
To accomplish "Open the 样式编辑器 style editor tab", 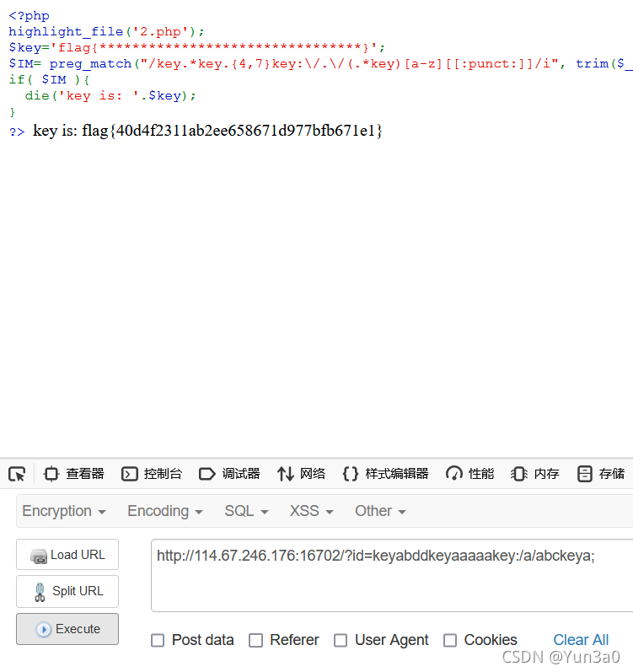I will click(x=385, y=474).
